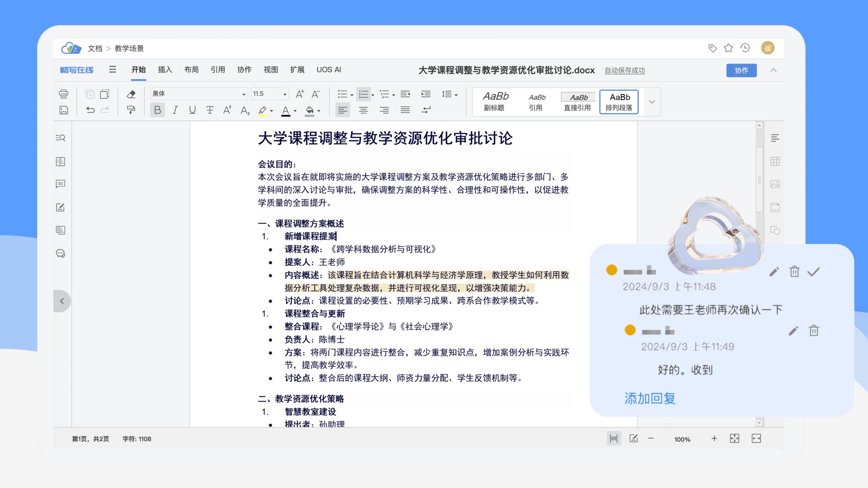The height and width of the screenshot is (488, 868).
Task: Click the copy icon in toolbar
Action: click(x=90, y=94)
